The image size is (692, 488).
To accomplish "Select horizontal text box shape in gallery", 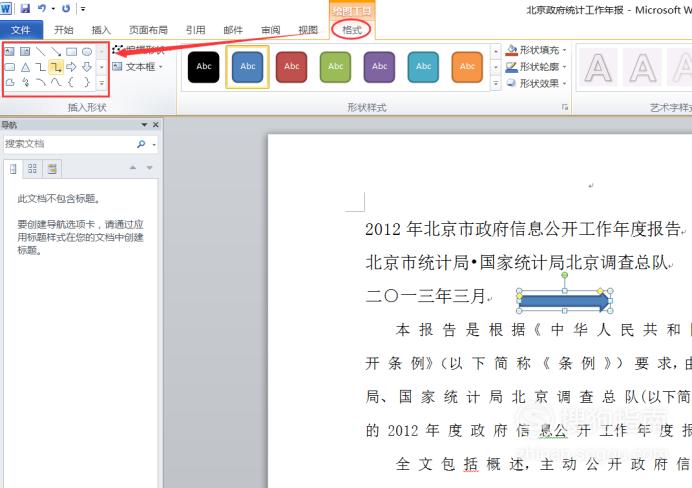I will [10, 52].
